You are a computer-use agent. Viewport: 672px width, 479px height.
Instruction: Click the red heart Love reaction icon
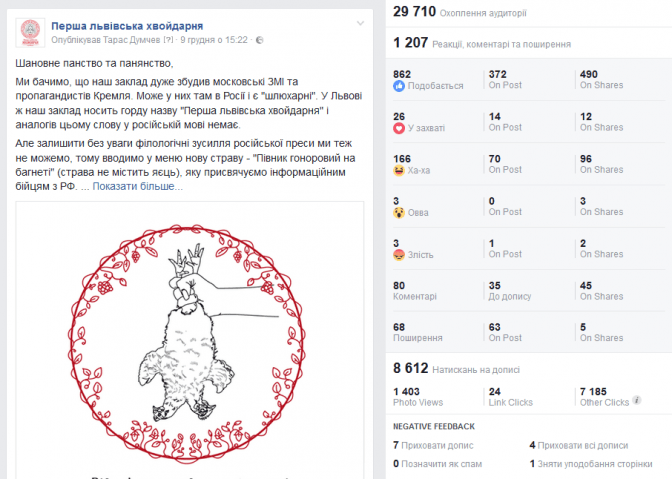pos(399,128)
